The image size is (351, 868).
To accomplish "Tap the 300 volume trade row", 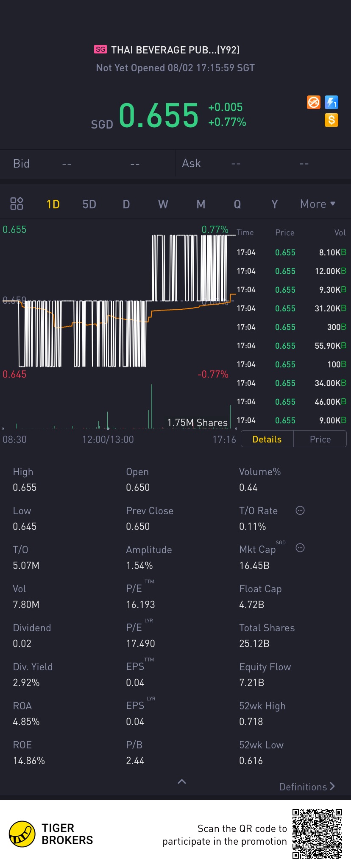I will 291,327.
